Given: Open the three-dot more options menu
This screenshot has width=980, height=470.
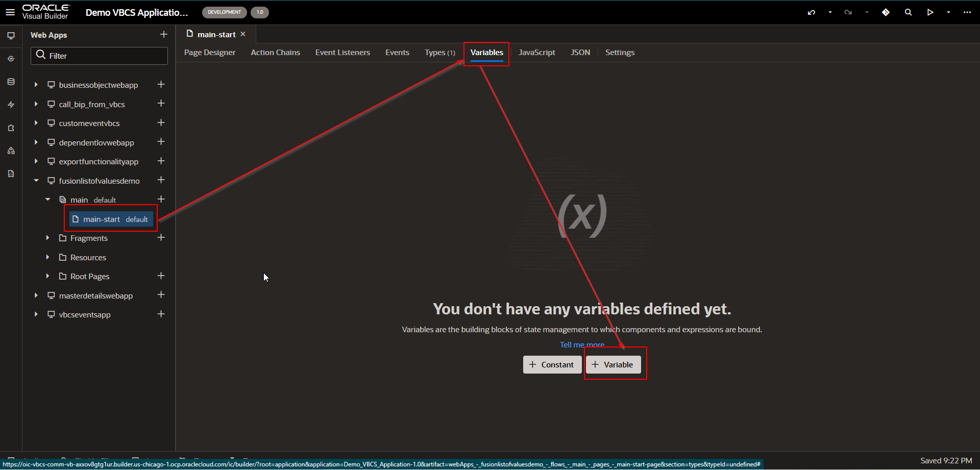Looking at the screenshot, I should pos(967,12).
